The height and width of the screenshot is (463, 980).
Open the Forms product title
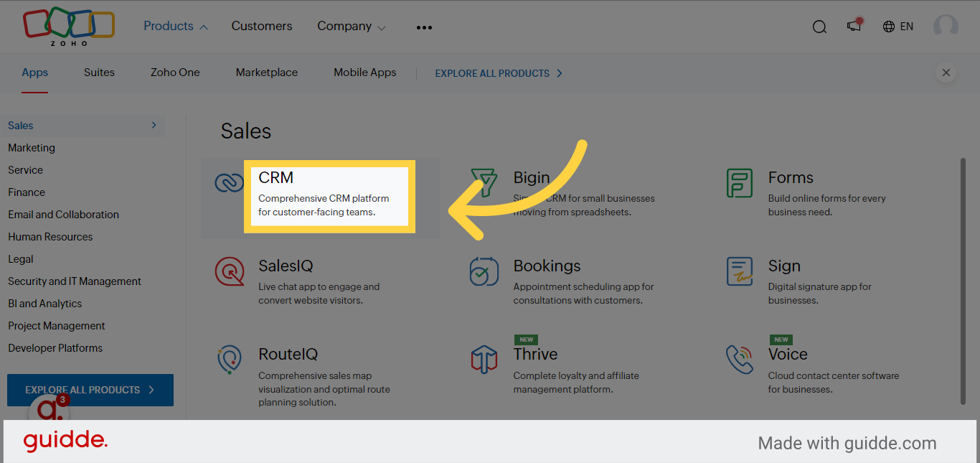tap(791, 177)
